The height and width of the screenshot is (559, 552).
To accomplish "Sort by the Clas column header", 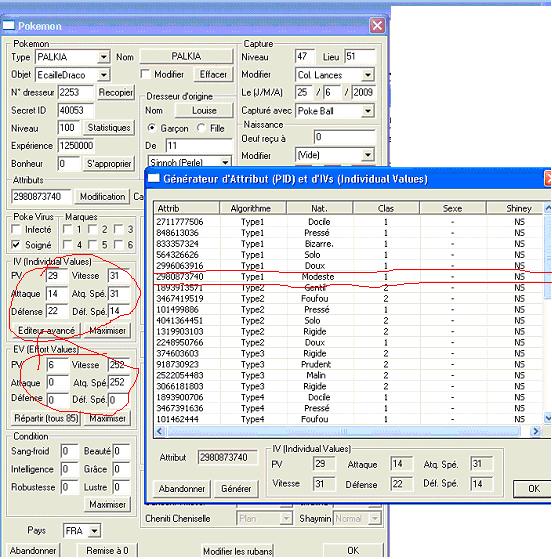I will point(386,208).
